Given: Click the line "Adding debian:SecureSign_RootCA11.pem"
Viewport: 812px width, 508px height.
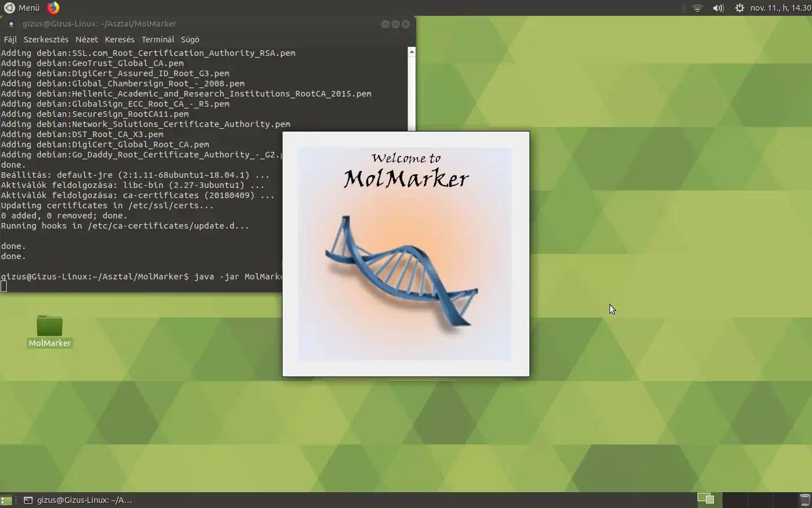Looking at the screenshot, I should point(95,114).
